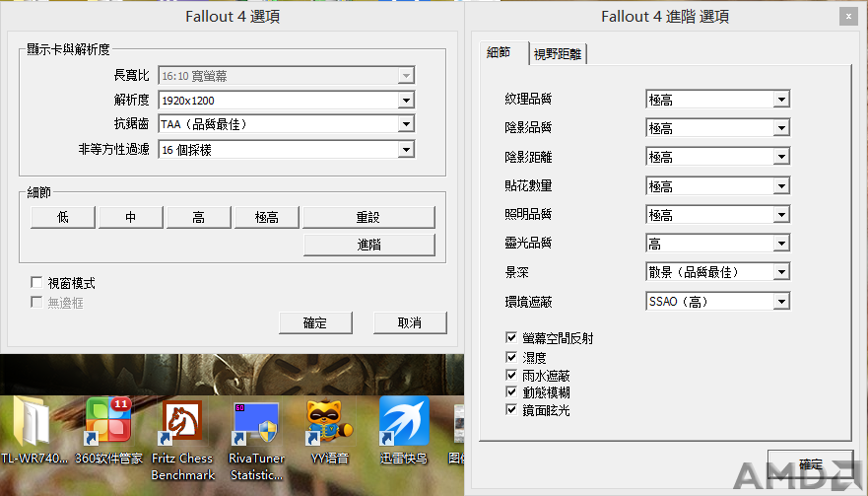Open the 解析度 1920x1200 dropdown
868x496 pixels.
pos(286,101)
